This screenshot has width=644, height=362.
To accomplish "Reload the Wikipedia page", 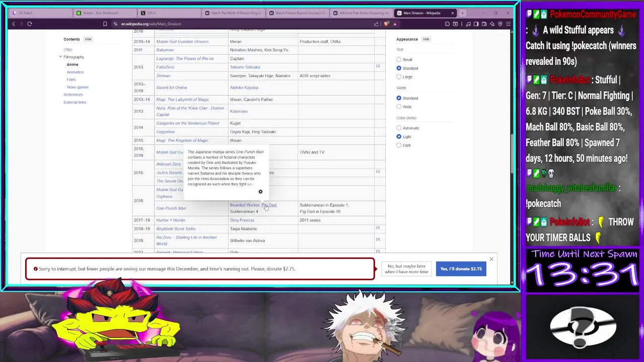I will tap(30, 24).
